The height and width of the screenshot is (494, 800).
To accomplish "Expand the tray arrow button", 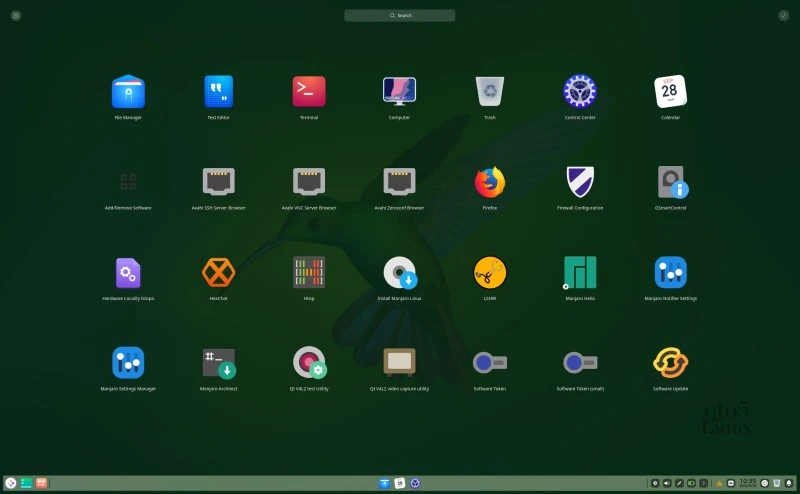I will pyautogui.click(x=704, y=483).
